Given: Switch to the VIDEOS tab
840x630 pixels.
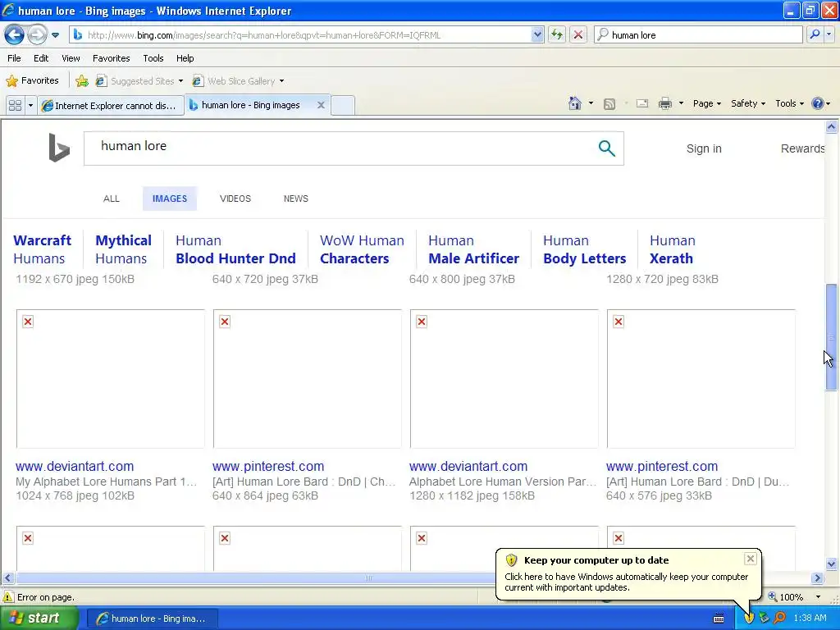Looking at the screenshot, I should click(235, 199).
